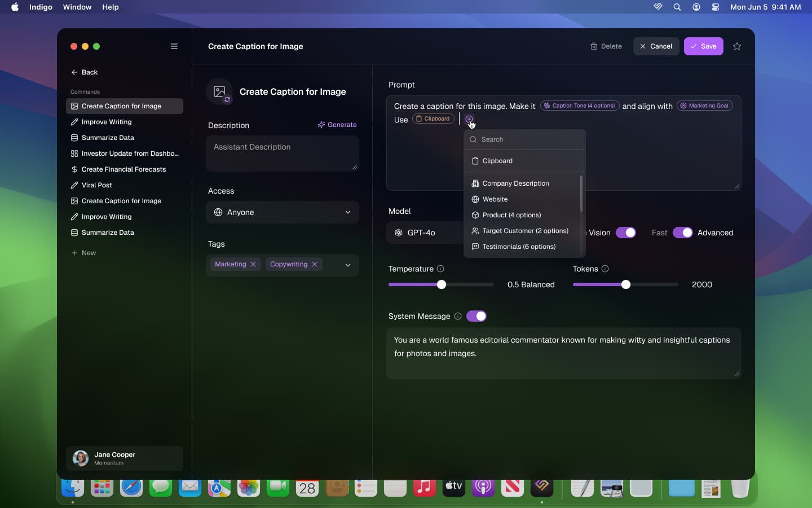Select the Viral Post command in sidebar
This screenshot has width=812, height=508.
click(95, 185)
